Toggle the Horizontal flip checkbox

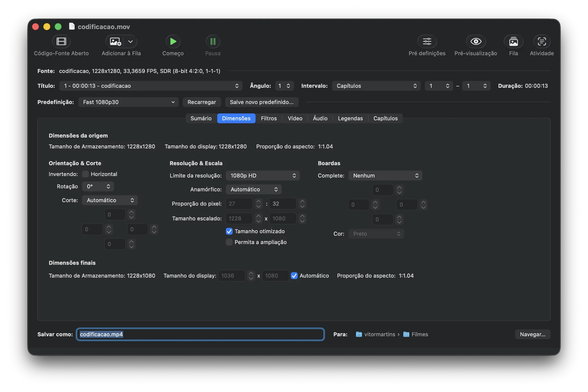click(85, 174)
